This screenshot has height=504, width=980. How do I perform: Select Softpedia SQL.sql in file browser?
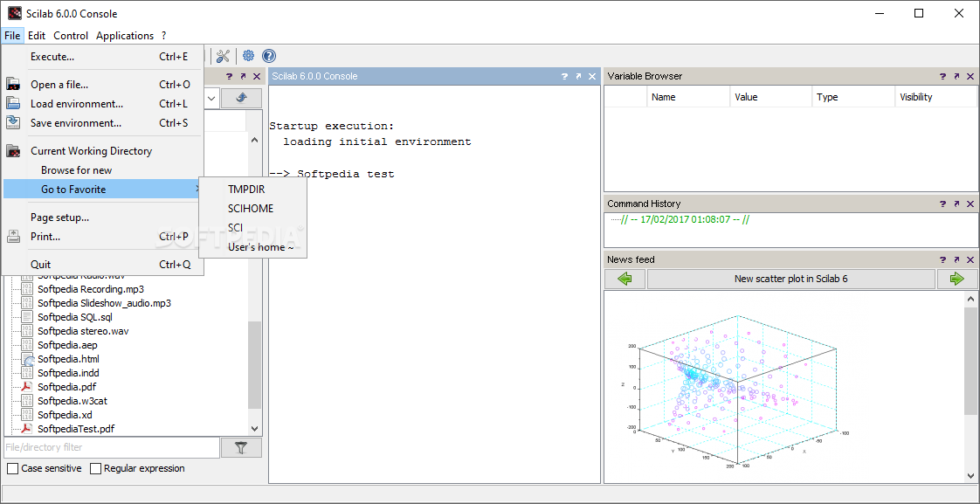(x=74, y=317)
